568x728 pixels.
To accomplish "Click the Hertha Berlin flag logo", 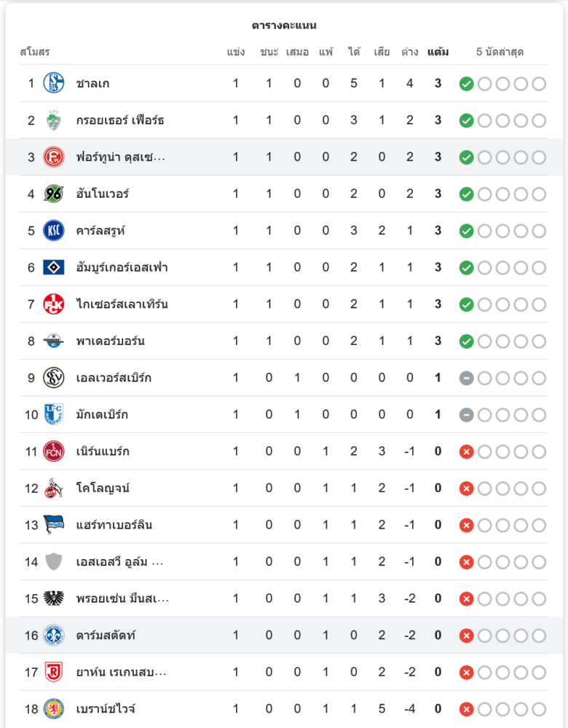I will coord(54,525).
